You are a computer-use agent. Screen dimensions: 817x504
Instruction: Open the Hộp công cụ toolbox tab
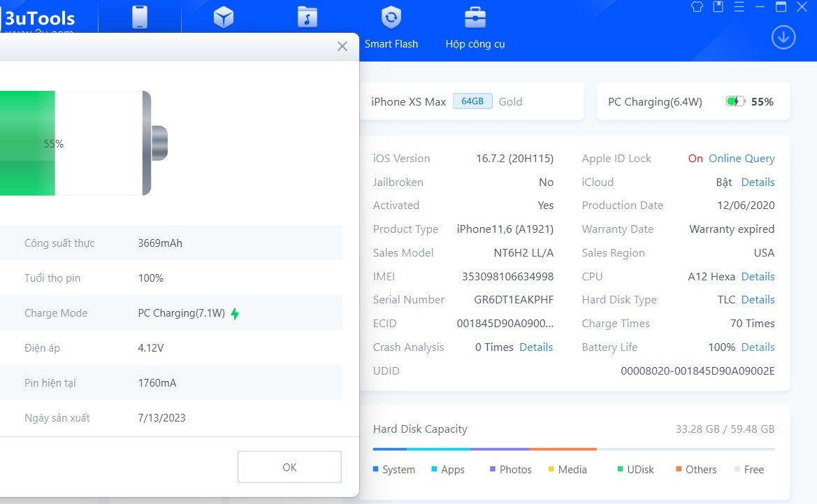[x=475, y=27]
